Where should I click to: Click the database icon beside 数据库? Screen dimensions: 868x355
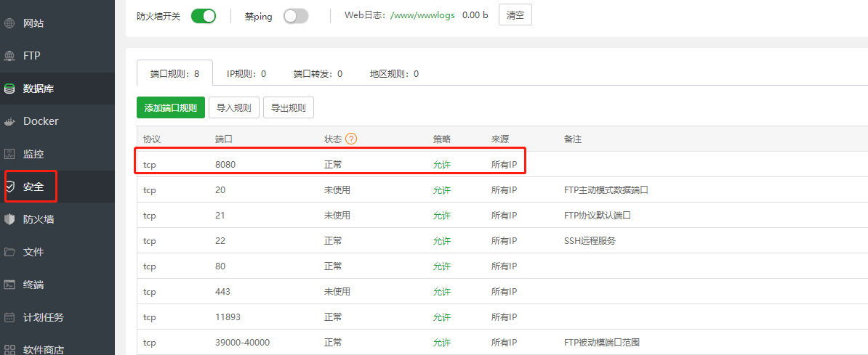click(x=9, y=89)
